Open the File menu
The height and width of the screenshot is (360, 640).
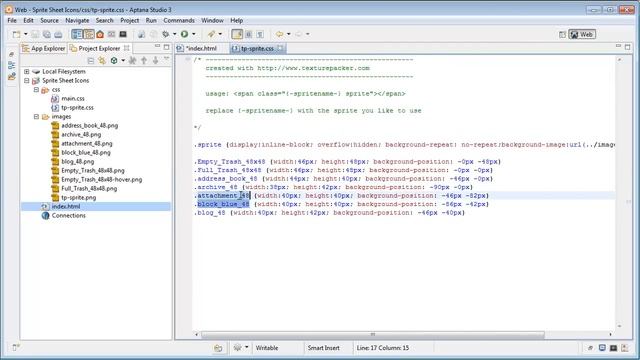(12, 20)
